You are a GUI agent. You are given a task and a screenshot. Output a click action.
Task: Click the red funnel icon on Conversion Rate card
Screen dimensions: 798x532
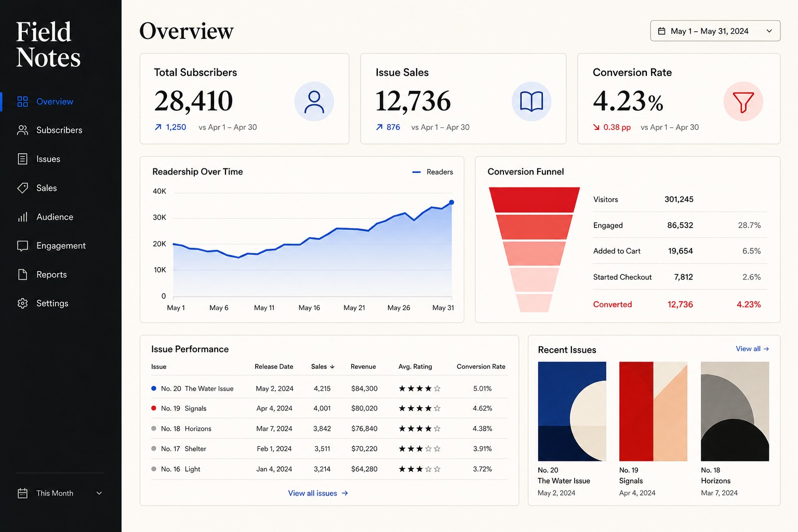point(743,102)
